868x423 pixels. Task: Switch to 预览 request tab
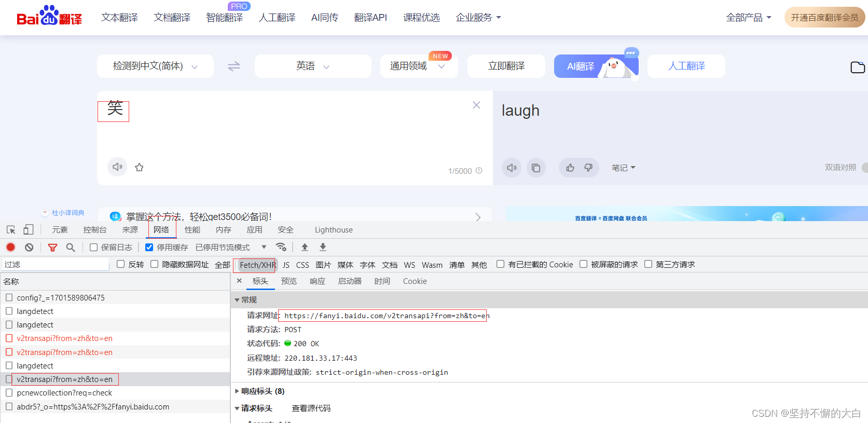tap(289, 281)
